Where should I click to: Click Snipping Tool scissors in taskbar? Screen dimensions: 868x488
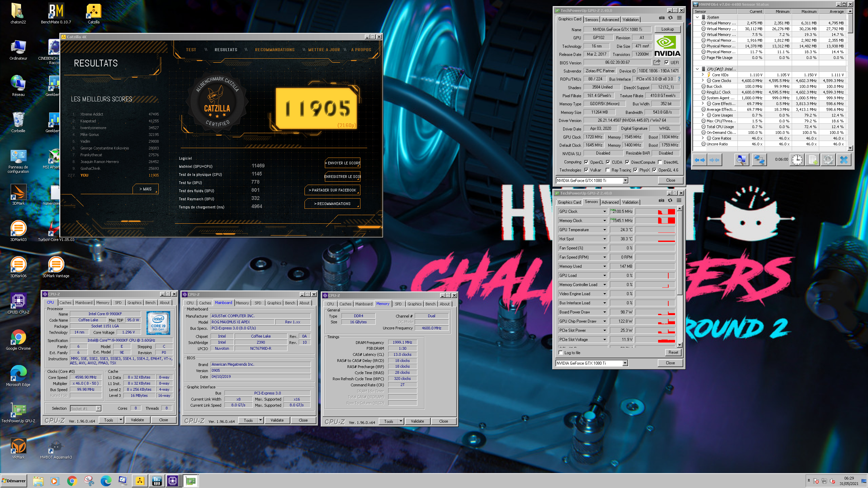click(89, 481)
